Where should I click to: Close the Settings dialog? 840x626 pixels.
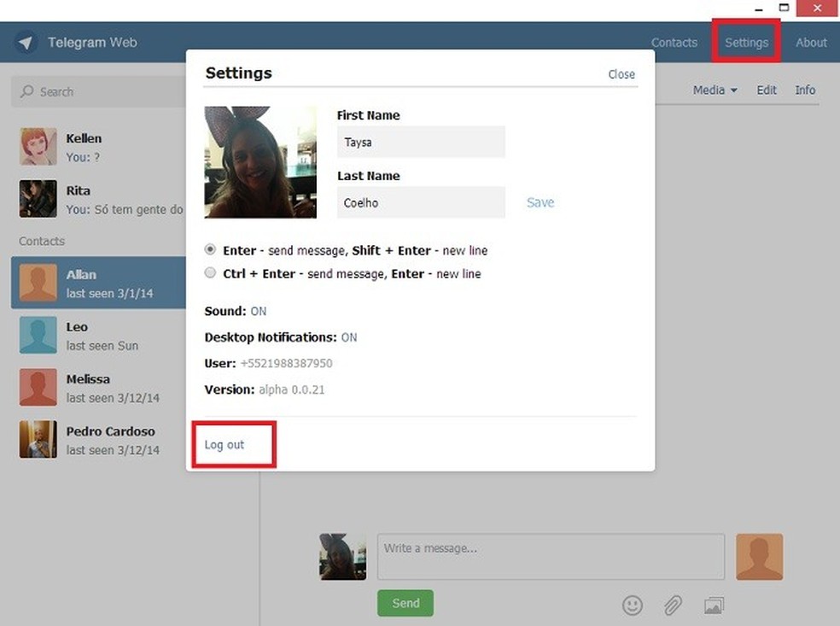point(621,74)
